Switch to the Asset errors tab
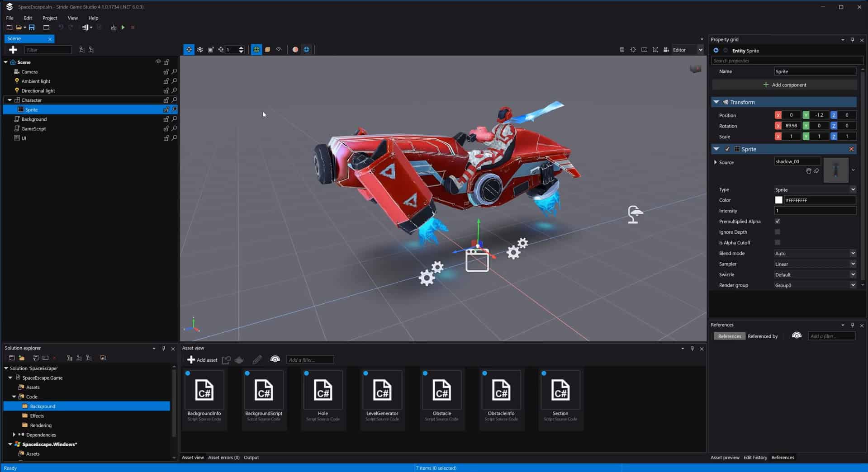Screen dimensions: 868x472 (223, 458)
